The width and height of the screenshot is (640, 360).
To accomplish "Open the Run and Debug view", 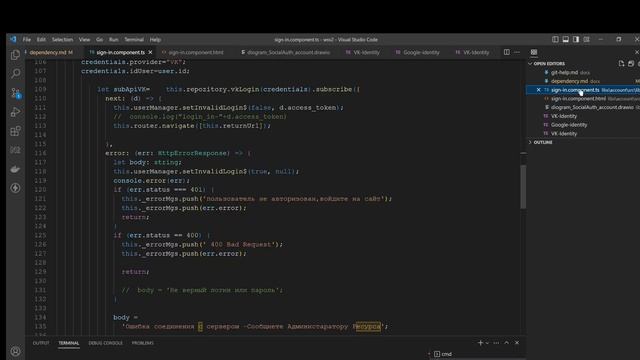I will click(15, 112).
